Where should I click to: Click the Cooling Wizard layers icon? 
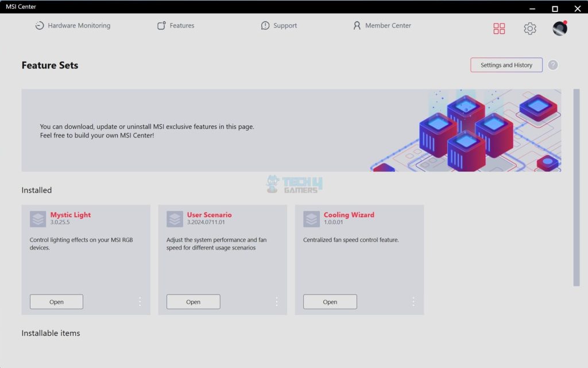coord(311,219)
